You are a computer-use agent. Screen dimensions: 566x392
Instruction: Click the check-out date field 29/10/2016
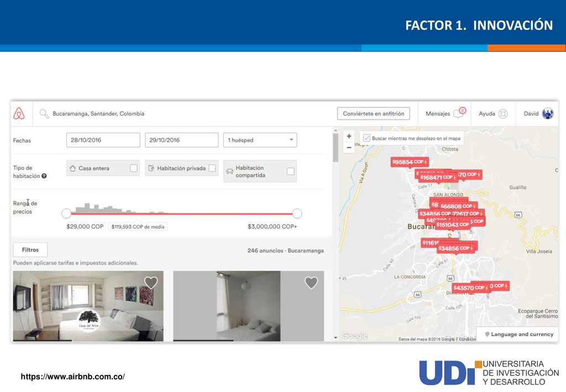[x=181, y=140]
